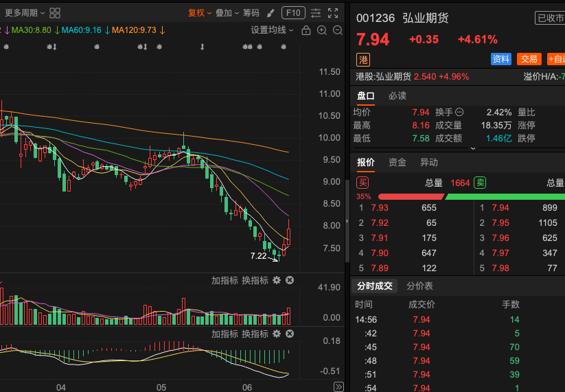565x392 pixels.
Task: Click ask level 2 price 7.95
Action: pos(500,223)
